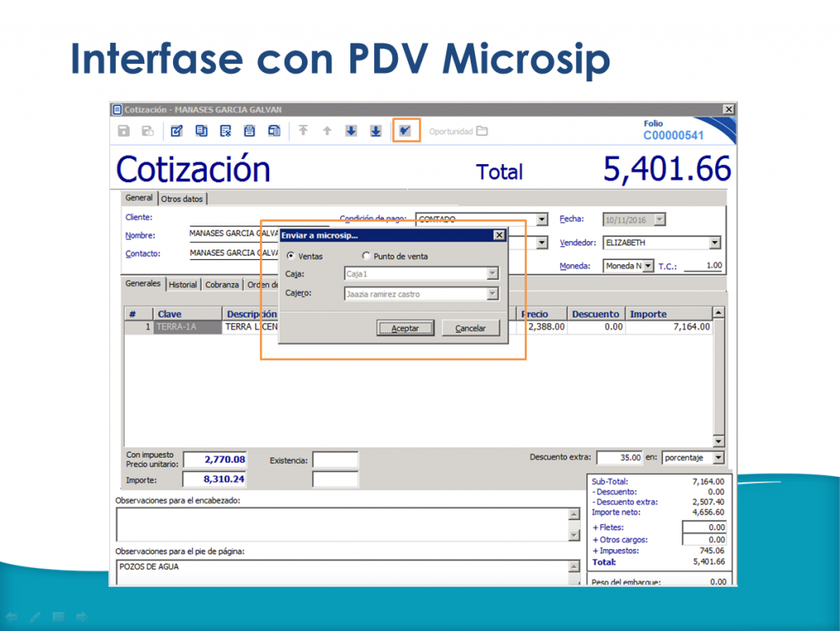Click the Otros cargos amount field
This screenshot has width=840, height=631.
[704, 539]
